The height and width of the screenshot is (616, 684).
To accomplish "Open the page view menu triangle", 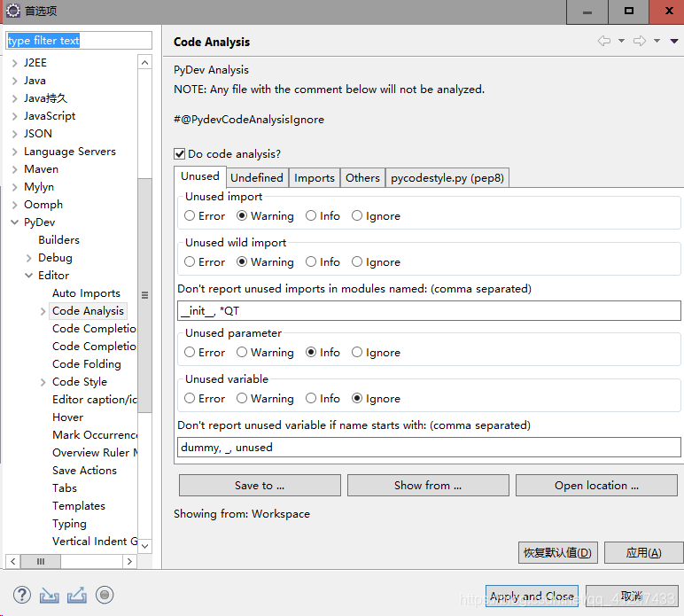I will coord(674,41).
